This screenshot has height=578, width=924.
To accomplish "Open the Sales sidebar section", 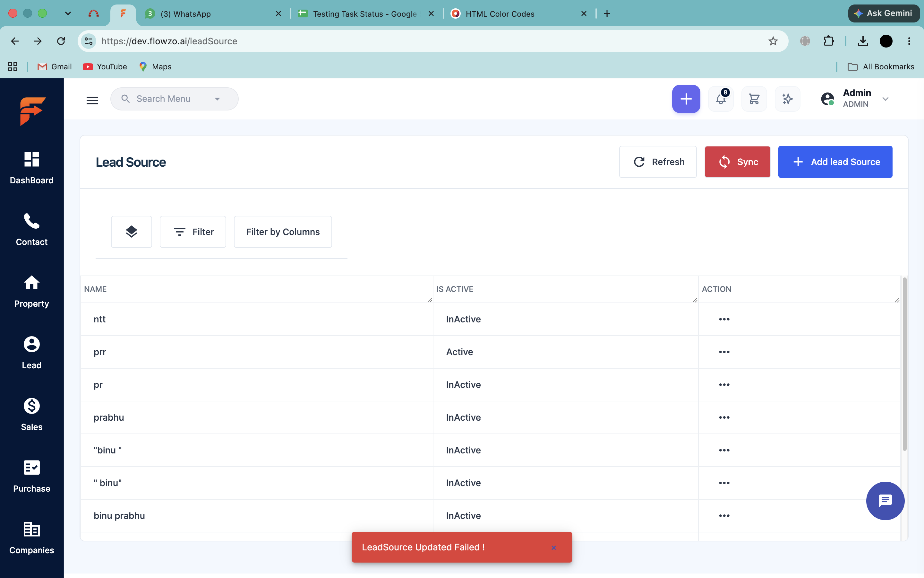I will (x=32, y=414).
